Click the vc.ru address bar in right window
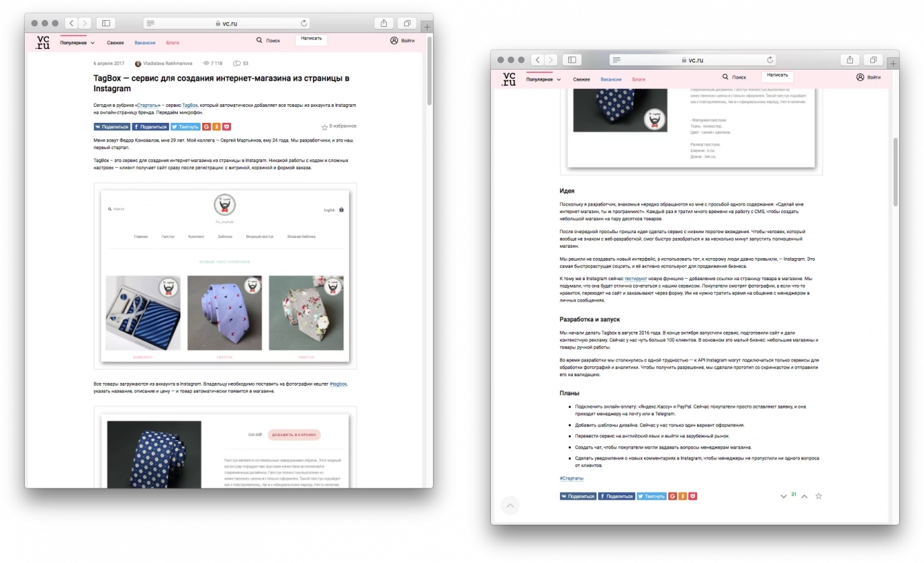 [693, 60]
